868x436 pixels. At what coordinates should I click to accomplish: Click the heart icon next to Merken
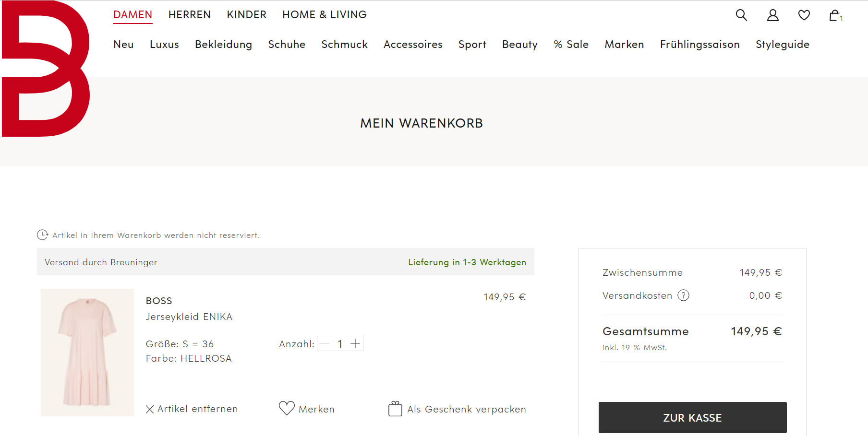point(287,408)
